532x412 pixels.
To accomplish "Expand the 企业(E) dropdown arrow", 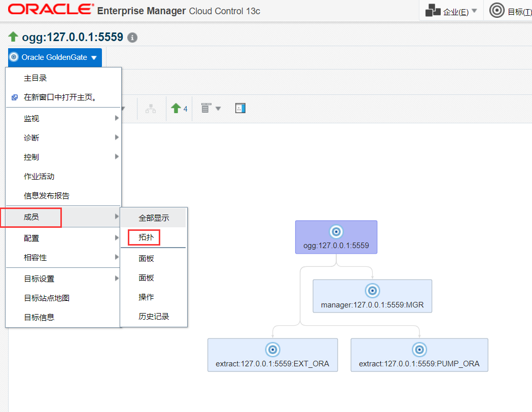I will click(474, 11).
